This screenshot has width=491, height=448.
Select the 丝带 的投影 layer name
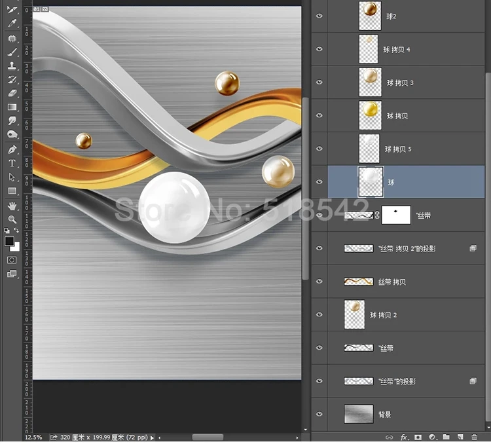pyautogui.click(x=397, y=381)
